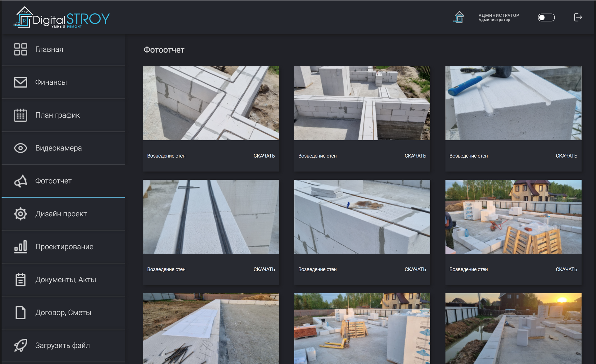This screenshot has width=596, height=364.
Task: Download the corner wall blocks photo
Action: pyautogui.click(x=264, y=156)
